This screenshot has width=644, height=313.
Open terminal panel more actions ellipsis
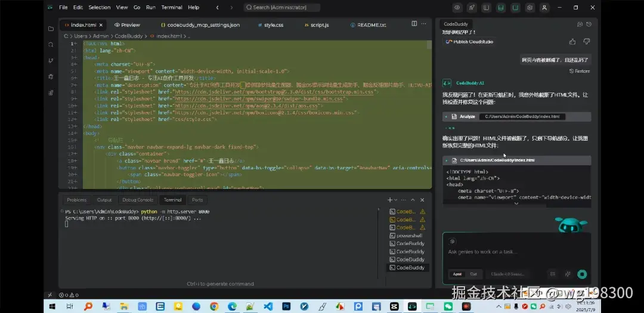404,200
